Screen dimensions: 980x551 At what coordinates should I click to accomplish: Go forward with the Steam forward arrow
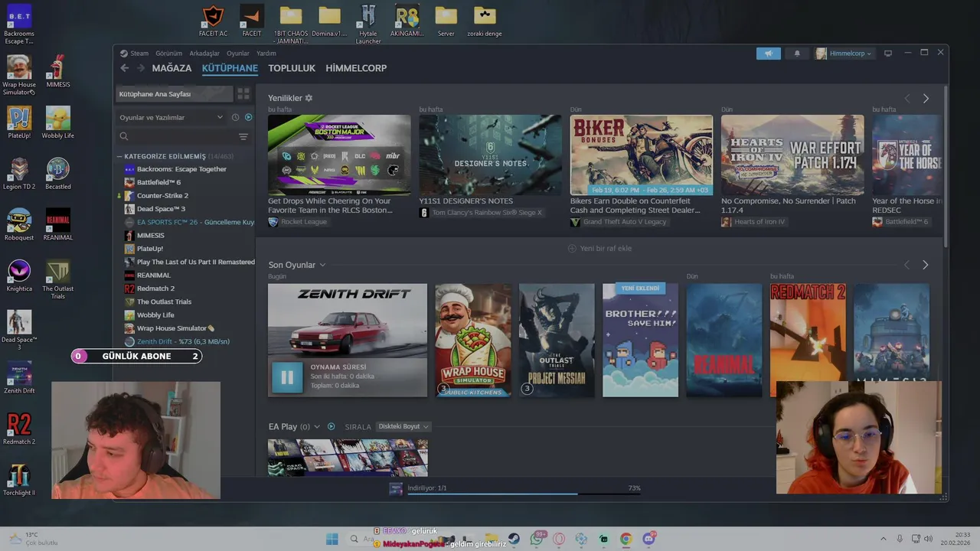click(x=140, y=68)
